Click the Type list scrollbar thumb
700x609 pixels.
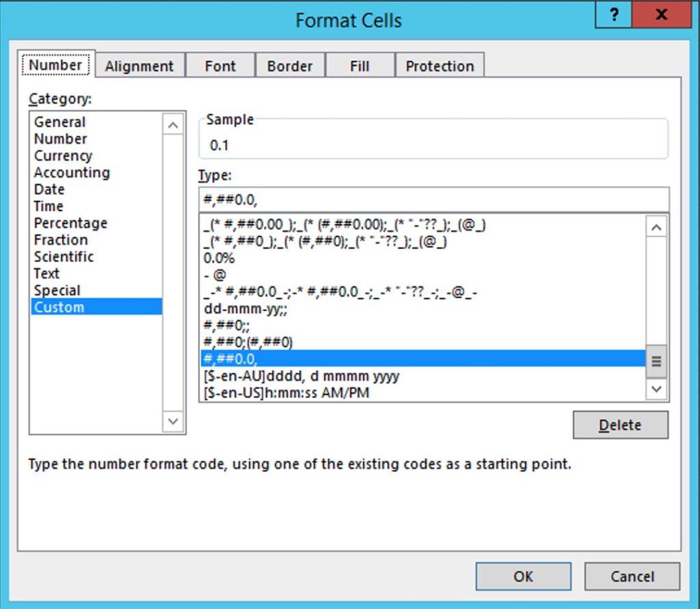[x=656, y=361]
